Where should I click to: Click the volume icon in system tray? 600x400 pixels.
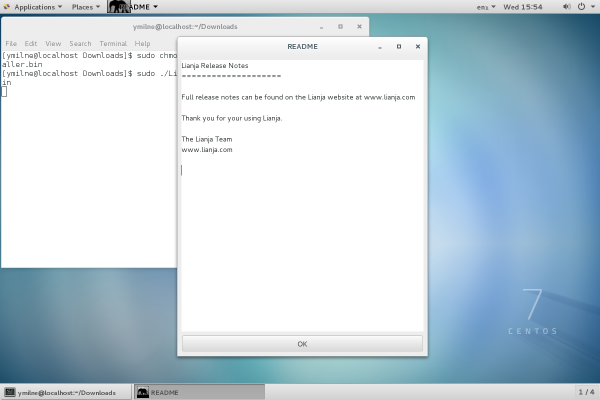coord(565,7)
